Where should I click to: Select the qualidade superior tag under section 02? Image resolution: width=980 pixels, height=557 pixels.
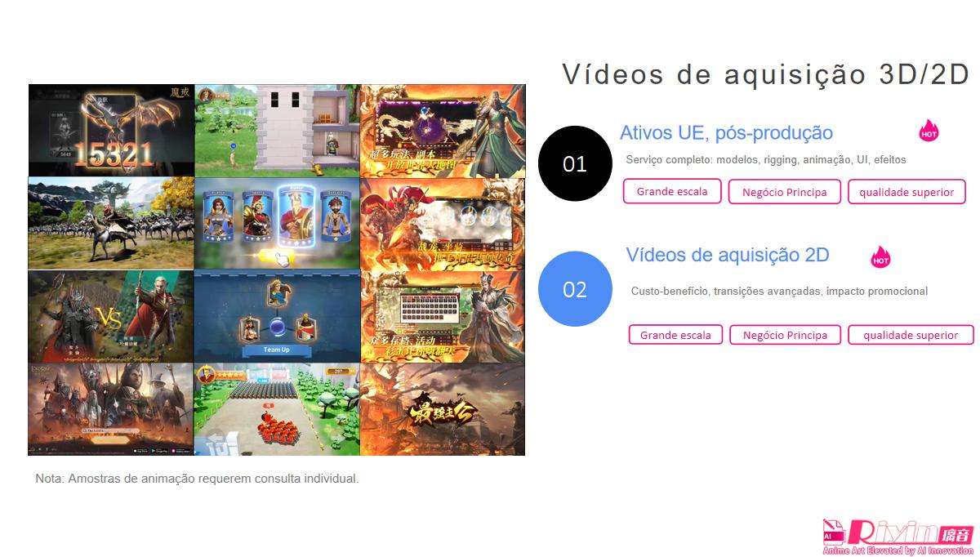[x=911, y=335]
